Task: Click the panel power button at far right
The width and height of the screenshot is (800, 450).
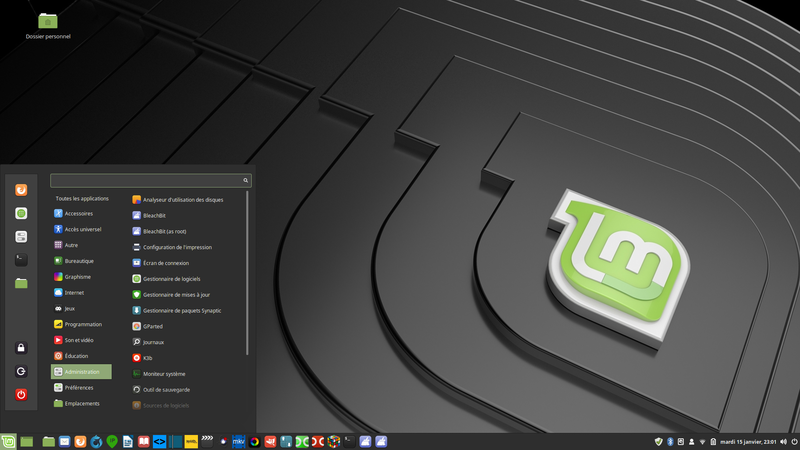Action: [794, 442]
